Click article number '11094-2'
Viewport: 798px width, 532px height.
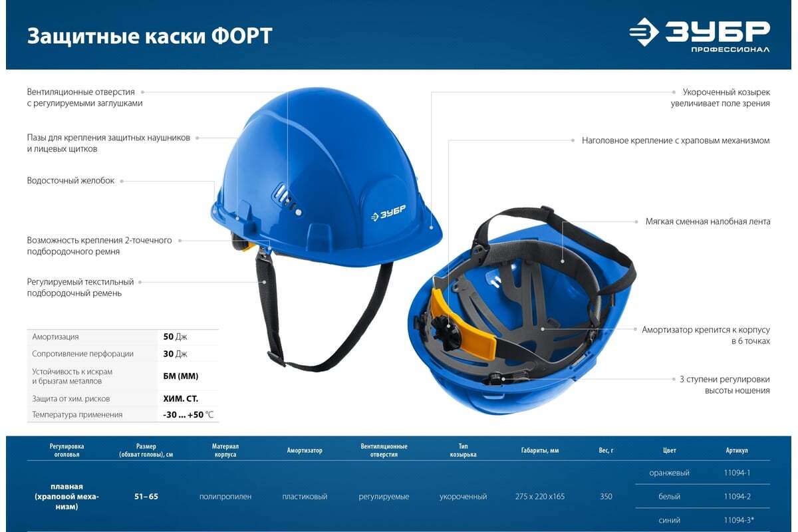click(737, 497)
